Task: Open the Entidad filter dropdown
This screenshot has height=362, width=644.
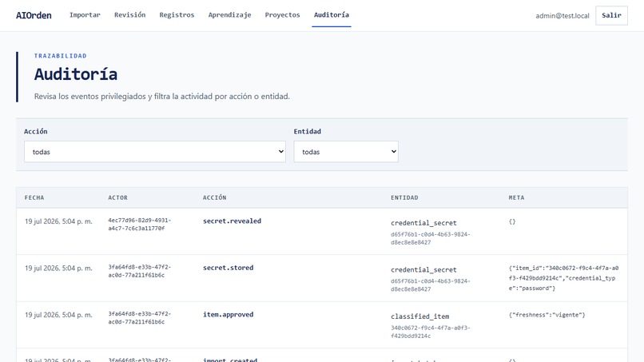Action: 346,152
